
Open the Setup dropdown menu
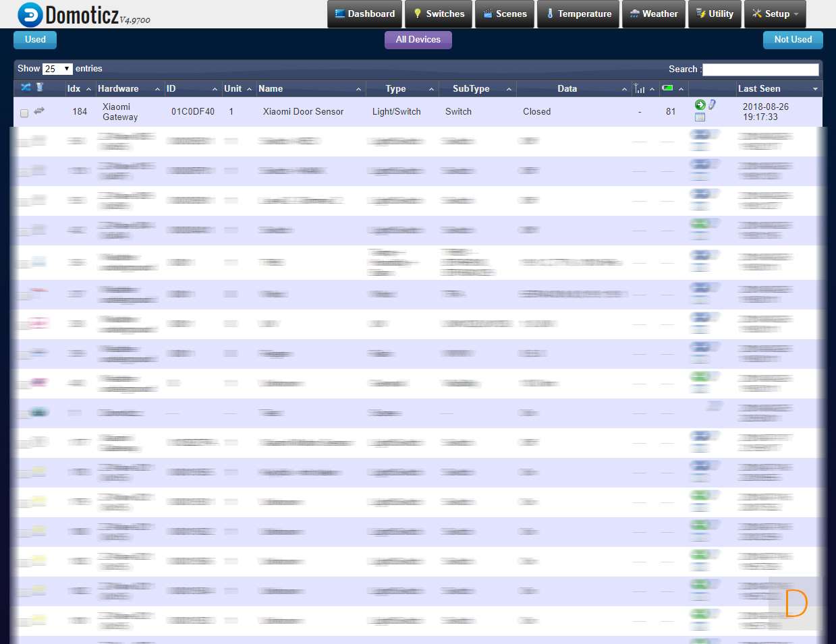(775, 14)
